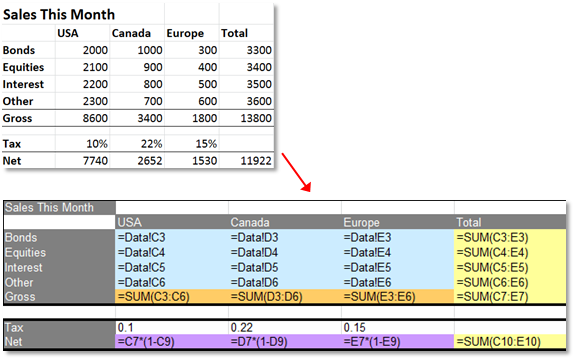This screenshot has height=360, width=575.
Task: Click the =Data!E5 formula cell
Action: point(398,268)
